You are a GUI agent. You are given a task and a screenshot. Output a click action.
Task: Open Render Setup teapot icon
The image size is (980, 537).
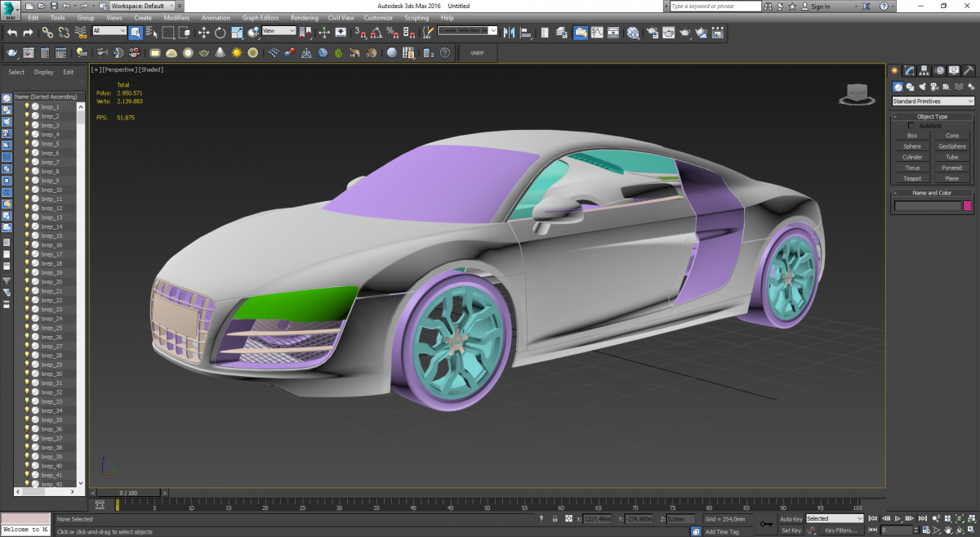[x=653, y=33]
